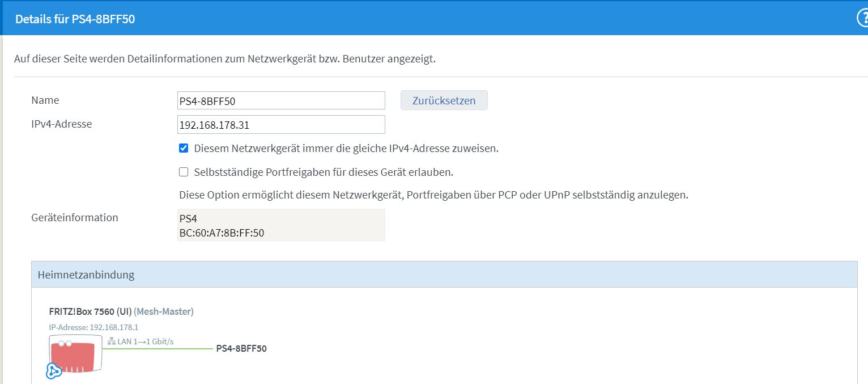
Task: Click the (Mesh-Master) label
Action: [164, 311]
